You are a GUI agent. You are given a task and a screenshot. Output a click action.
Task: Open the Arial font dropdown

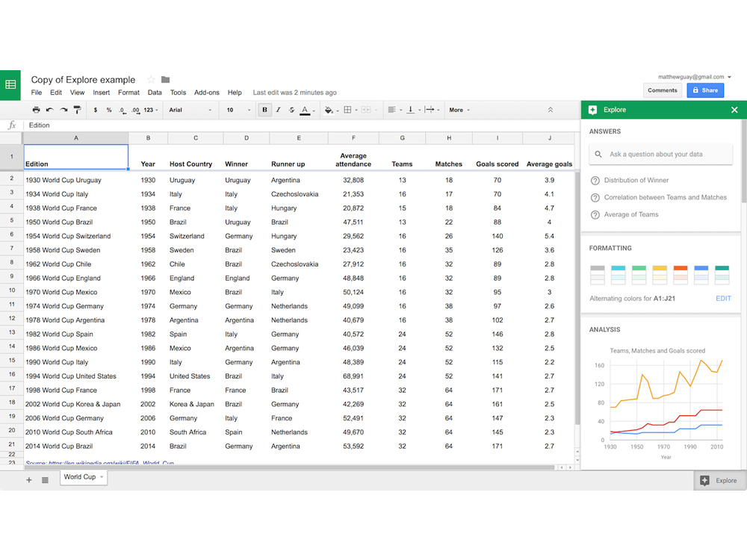pyautogui.click(x=190, y=110)
